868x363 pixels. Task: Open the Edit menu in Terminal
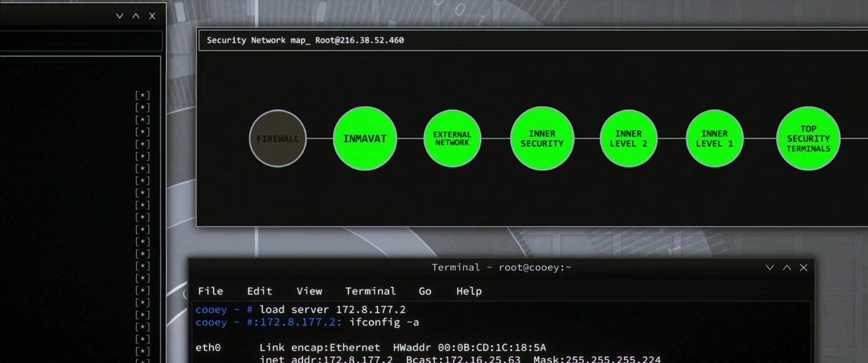pos(260,291)
